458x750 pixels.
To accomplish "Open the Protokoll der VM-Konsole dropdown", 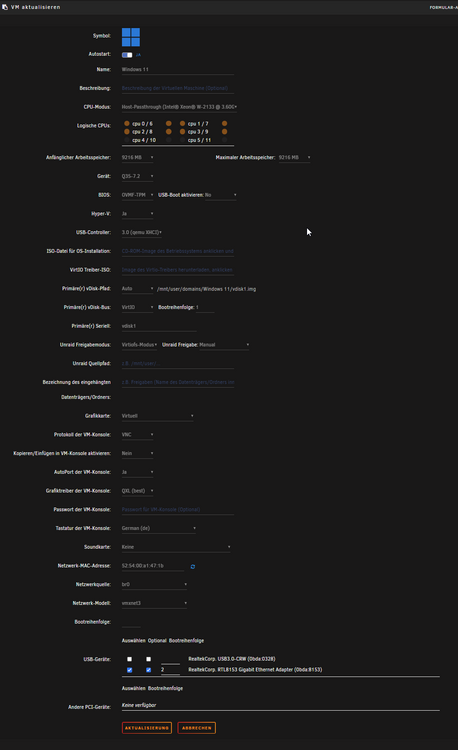I will (x=138, y=435).
